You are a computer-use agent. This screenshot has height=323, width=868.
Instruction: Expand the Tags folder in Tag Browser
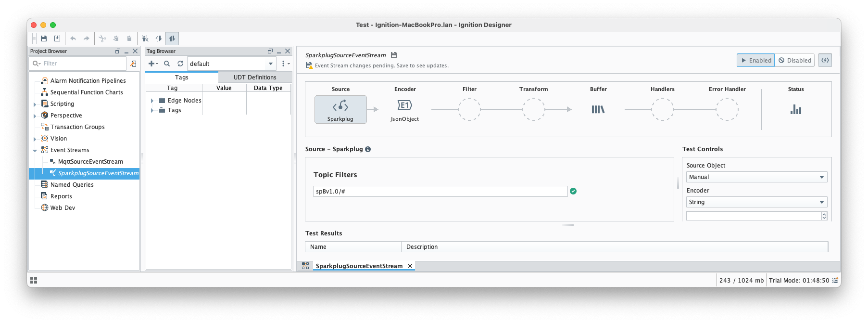click(152, 110)
